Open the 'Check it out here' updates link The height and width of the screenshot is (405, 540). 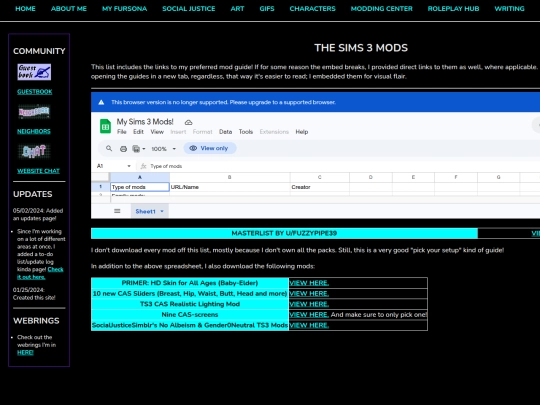tap(40, 273)
